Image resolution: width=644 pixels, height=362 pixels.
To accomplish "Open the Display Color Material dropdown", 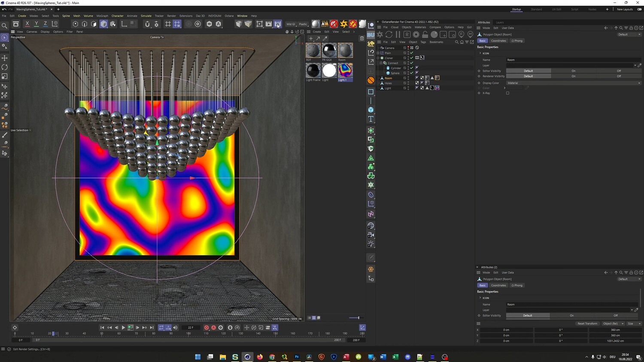I will 574,83.
